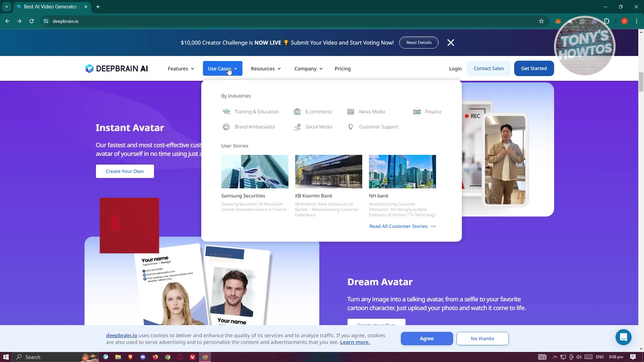View site information icon in address bar
The image size is (644, 362).
[46, 21]
